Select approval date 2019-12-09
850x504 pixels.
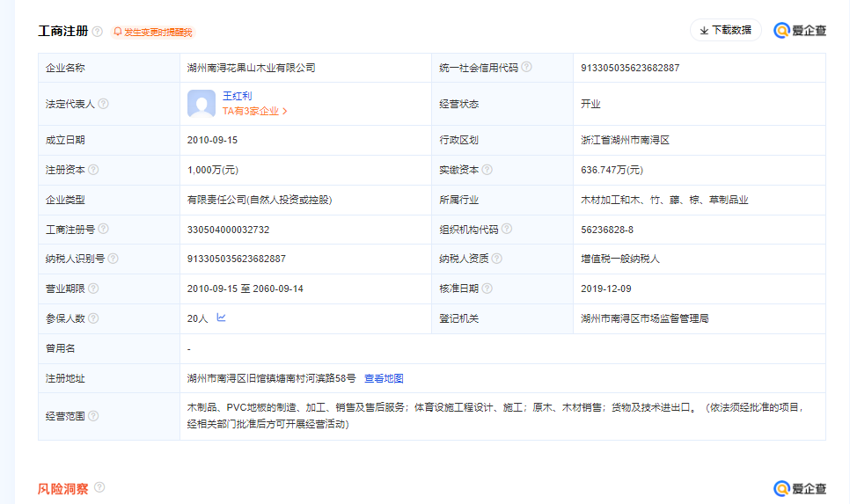605,289
